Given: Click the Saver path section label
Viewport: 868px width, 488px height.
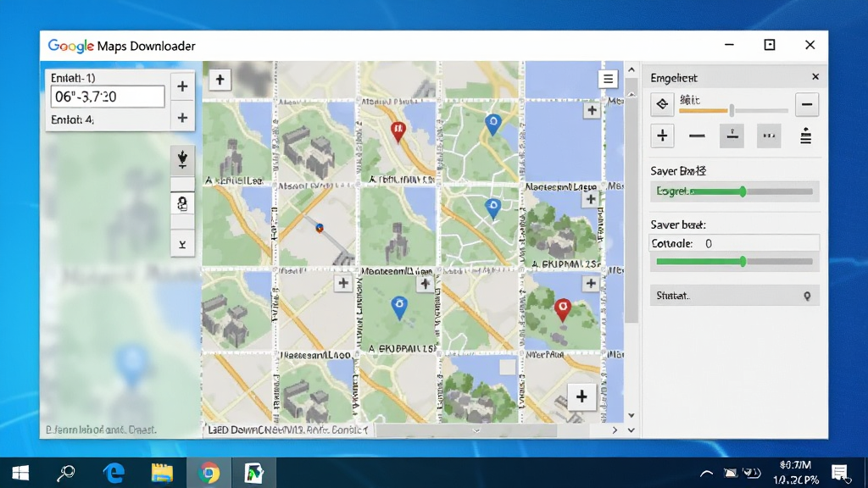Looking at the screenshot, I should tap(678, 171).
